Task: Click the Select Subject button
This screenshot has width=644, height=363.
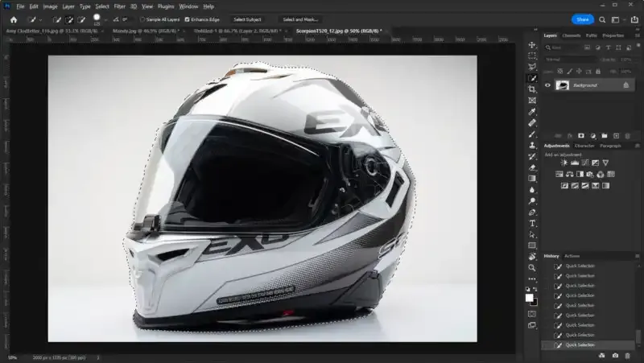Action: (246, 19)
